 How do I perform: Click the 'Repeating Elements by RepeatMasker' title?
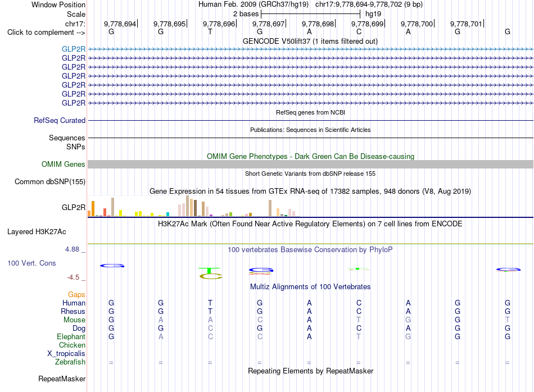pos(311,371)
